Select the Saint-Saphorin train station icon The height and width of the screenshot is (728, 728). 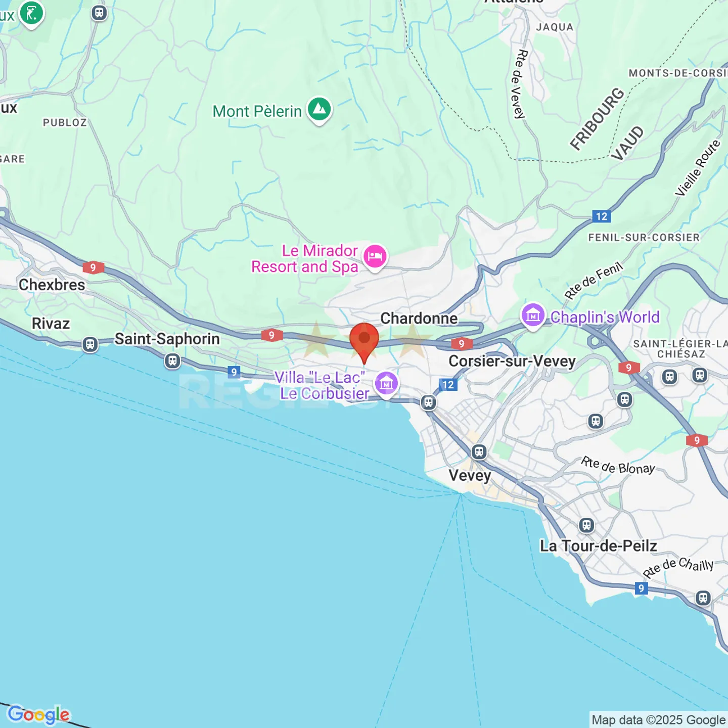coord(173,361)
